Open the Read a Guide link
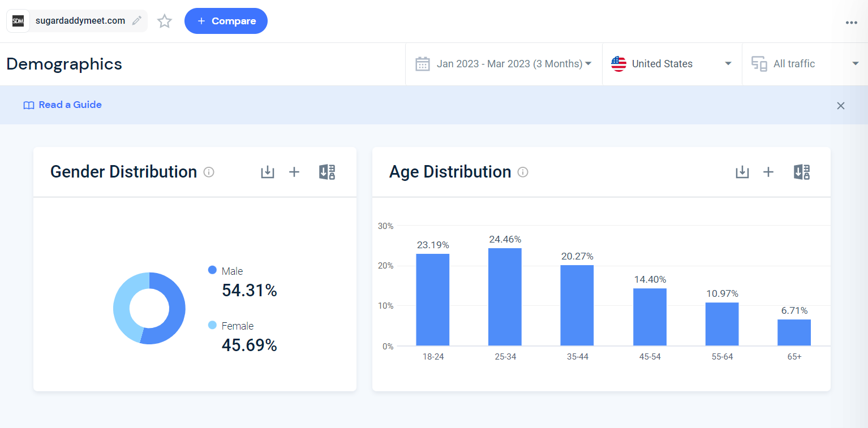 (x=63, y=105)
